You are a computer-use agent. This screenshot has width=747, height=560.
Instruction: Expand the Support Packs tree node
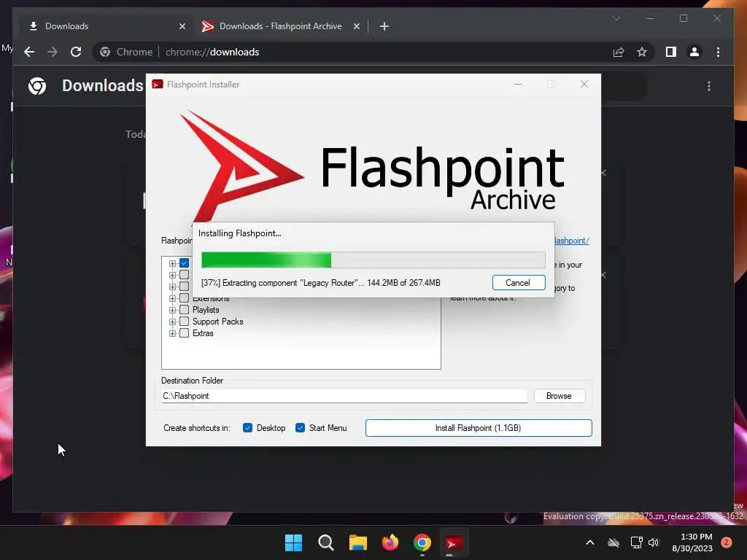pos(172,322)
